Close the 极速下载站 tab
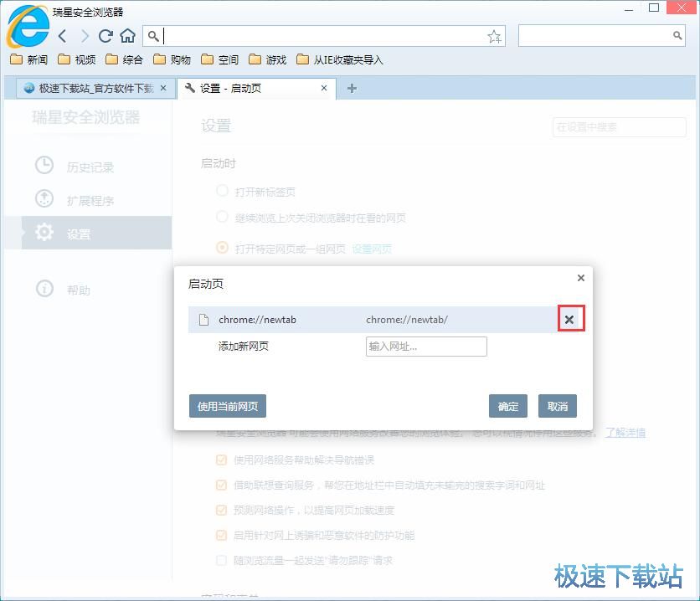 click(163, 89)
